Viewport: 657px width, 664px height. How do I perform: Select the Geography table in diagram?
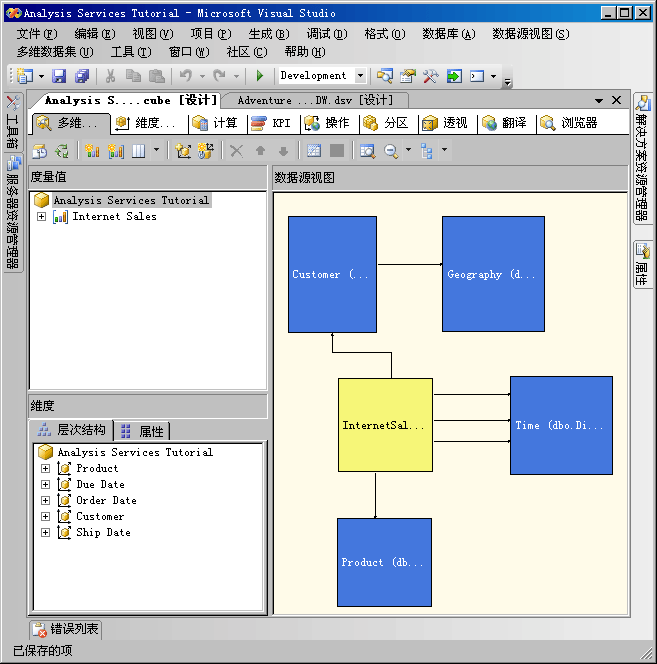(x=493, y=274)
